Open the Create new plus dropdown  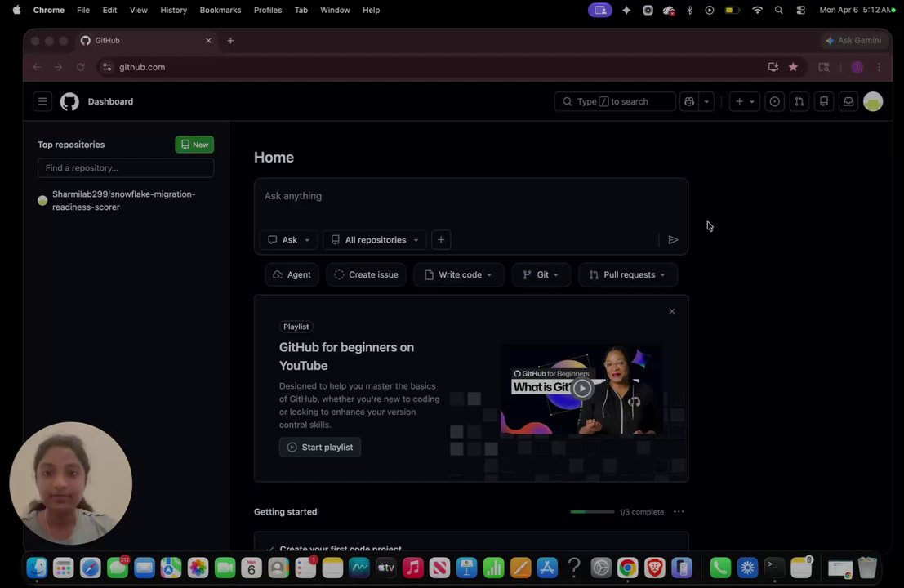point(744,101)
